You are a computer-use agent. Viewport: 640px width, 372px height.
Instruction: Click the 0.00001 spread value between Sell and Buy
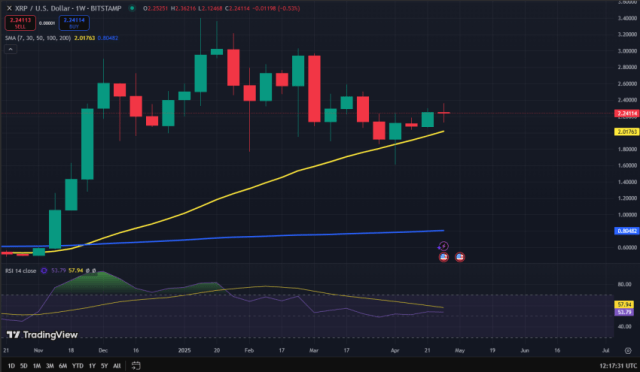coord(47,23)
